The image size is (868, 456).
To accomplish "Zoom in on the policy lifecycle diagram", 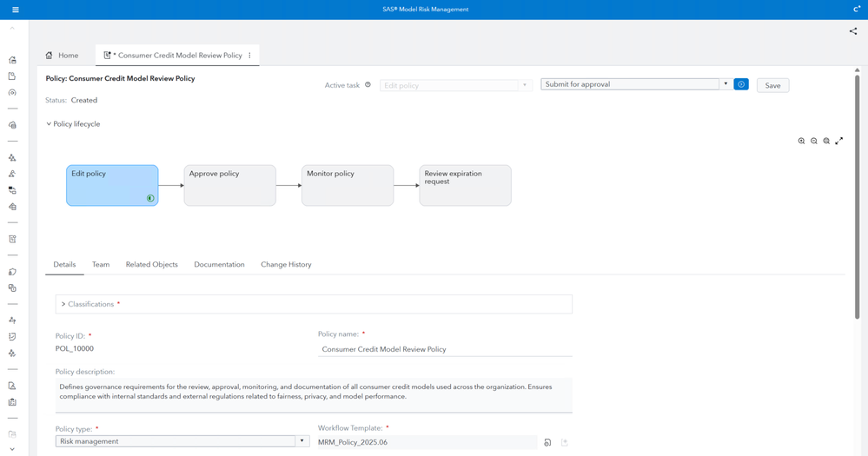I will [x=801, y=141].
